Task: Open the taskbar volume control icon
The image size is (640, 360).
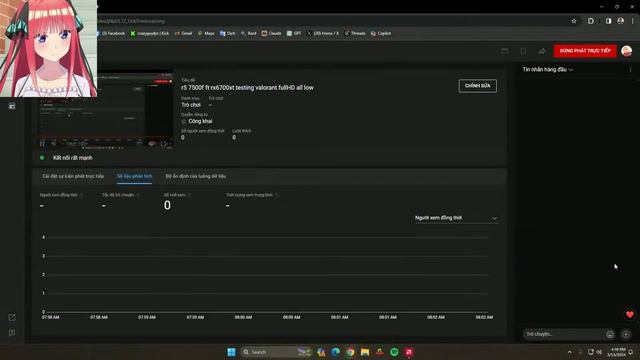Action: pos(599,352)
